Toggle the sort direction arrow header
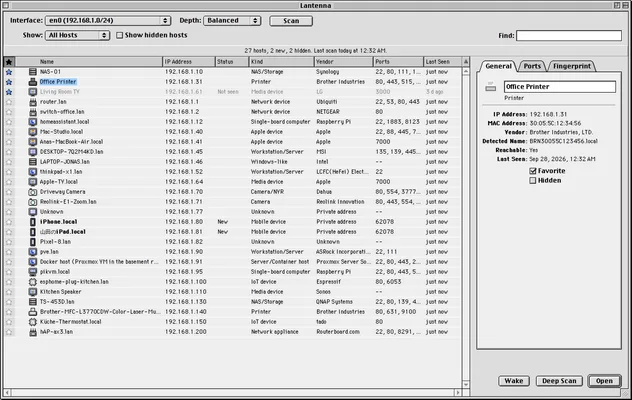Viewport: 632px width, 400px height. coord(466,62)
